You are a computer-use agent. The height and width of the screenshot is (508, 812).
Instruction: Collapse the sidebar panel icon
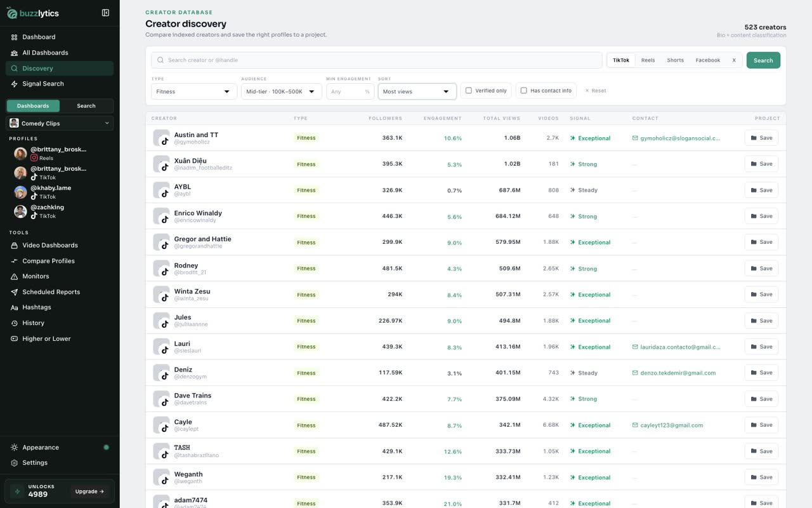coord(105,13)
